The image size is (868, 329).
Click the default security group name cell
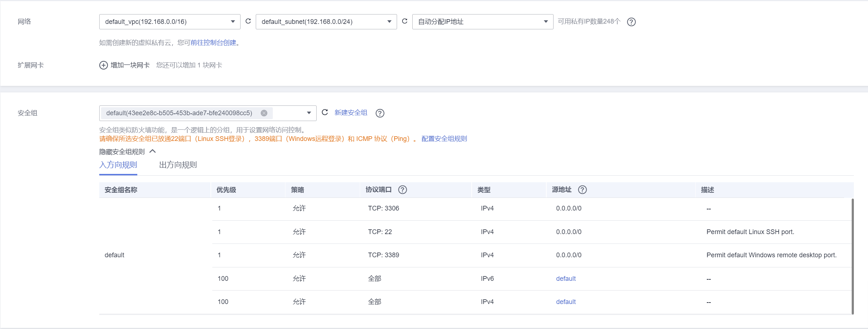coord(114,255)
